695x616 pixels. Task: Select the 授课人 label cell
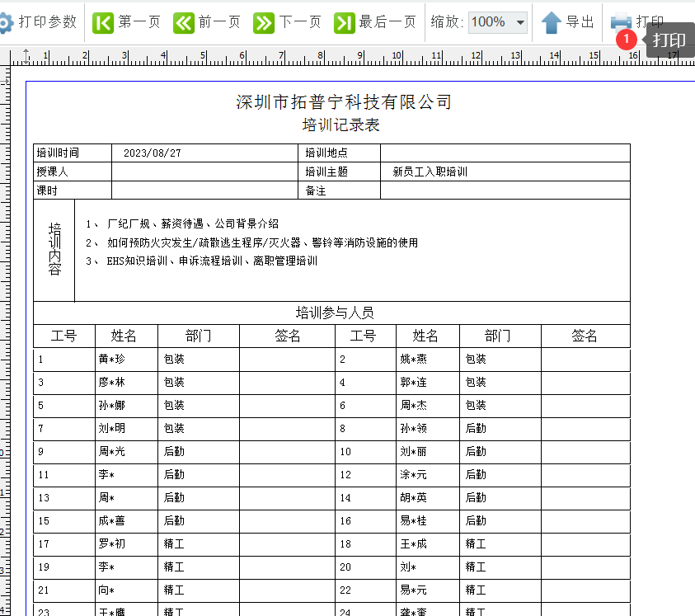click(x=73, y=172)
